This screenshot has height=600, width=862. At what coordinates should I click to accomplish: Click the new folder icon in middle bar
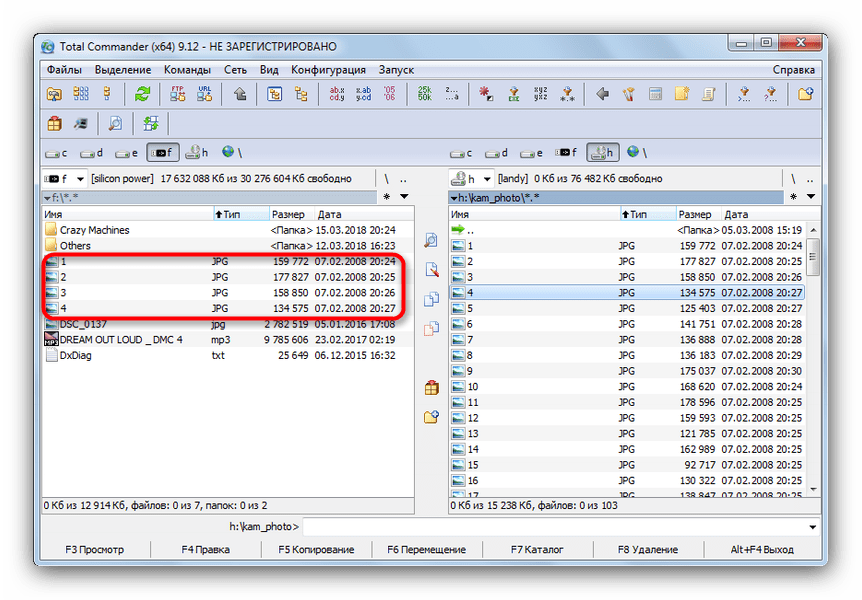click(x=432, y=417)
